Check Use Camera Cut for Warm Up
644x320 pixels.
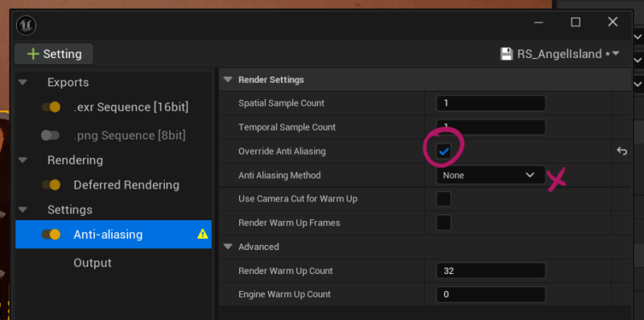click(x=444, y=199)
